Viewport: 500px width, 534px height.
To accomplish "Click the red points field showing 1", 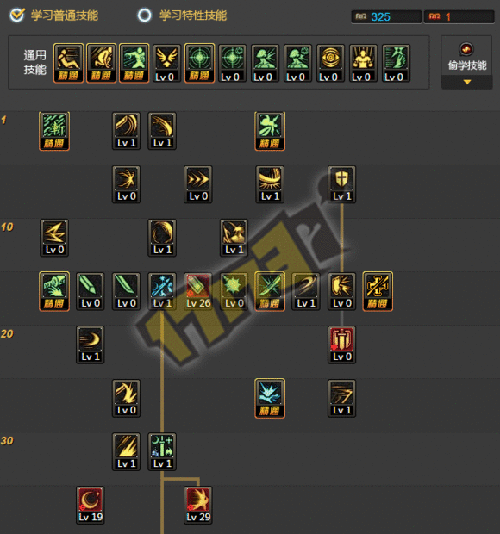I will [459, 17].
